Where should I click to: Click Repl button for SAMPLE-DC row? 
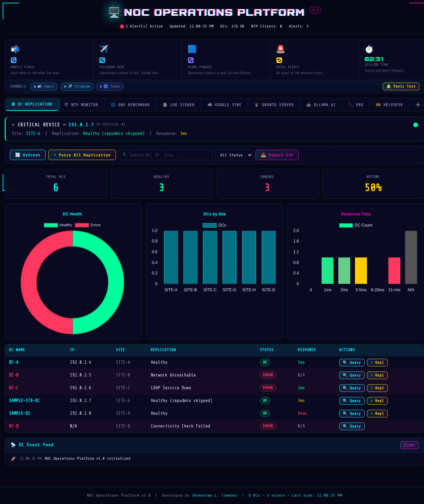click(377, 413)
